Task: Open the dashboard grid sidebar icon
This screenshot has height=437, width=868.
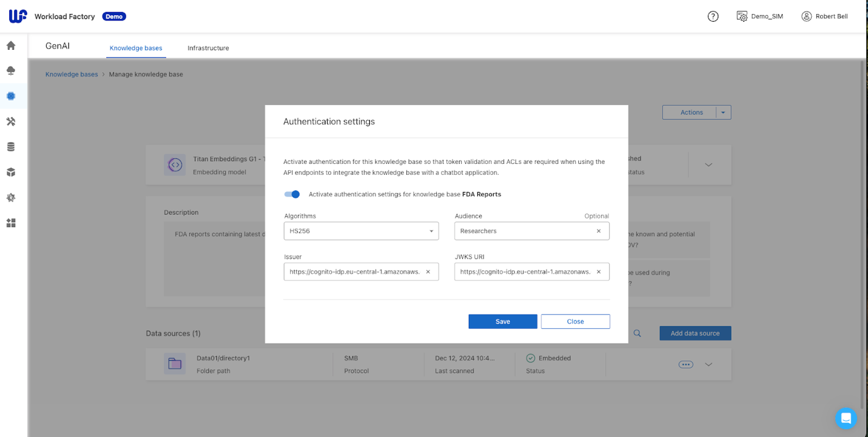Action: click(11, 223)
